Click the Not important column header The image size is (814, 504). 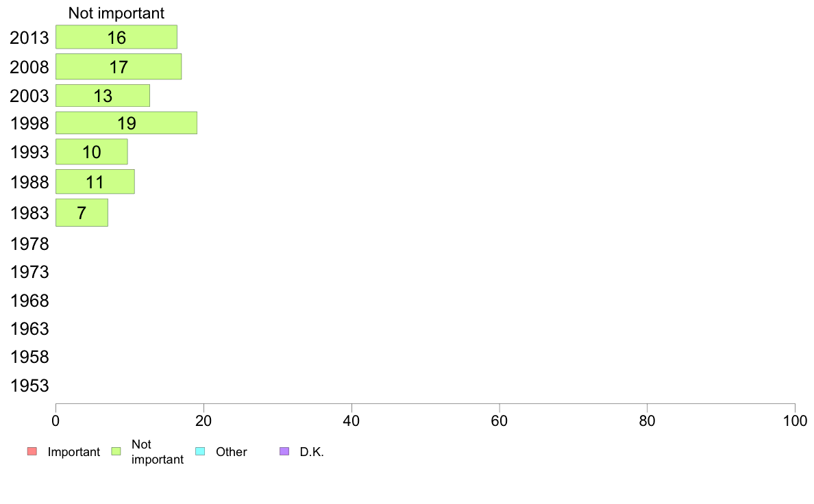(116, 13)
